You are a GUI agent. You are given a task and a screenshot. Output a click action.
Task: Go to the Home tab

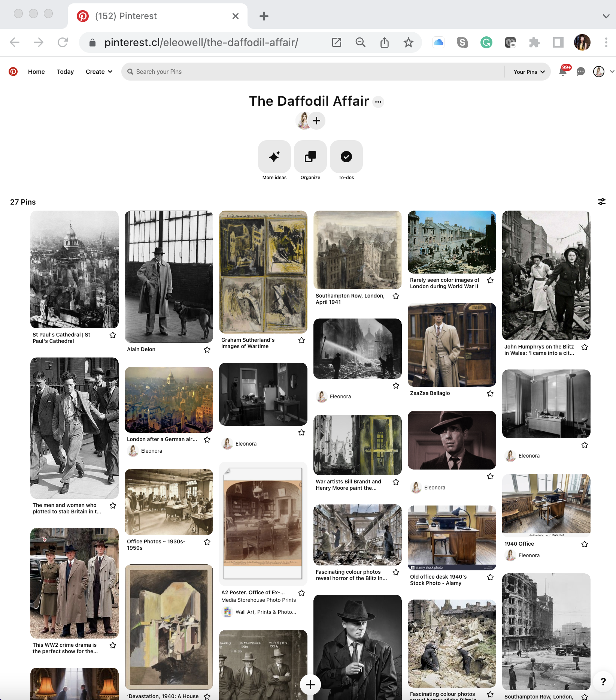[x=36, y=72]
